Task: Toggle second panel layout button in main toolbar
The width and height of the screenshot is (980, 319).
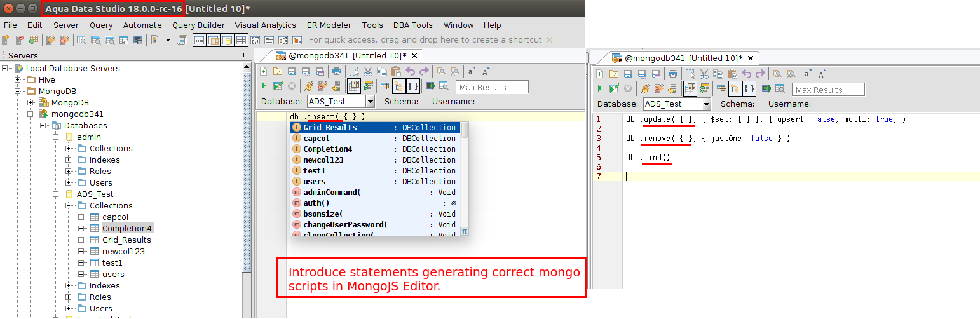Action: coord(213,40)
